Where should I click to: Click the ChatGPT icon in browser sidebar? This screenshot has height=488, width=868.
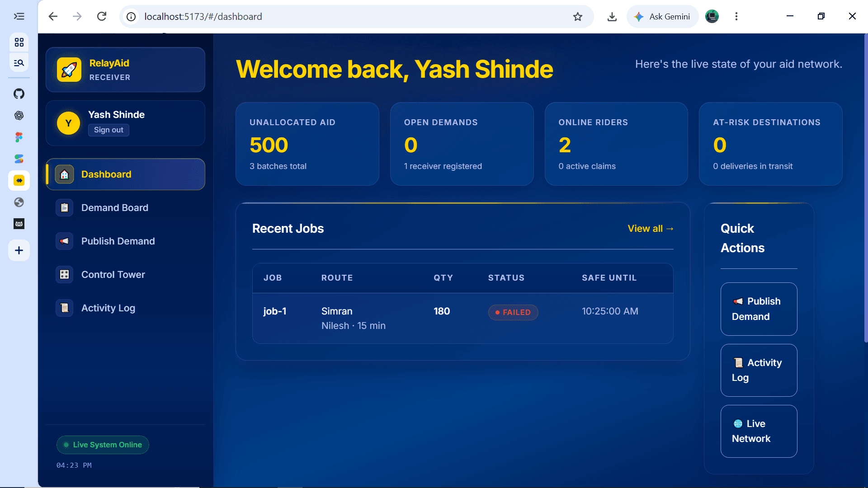pyautogui.click(x=19, y=116)
